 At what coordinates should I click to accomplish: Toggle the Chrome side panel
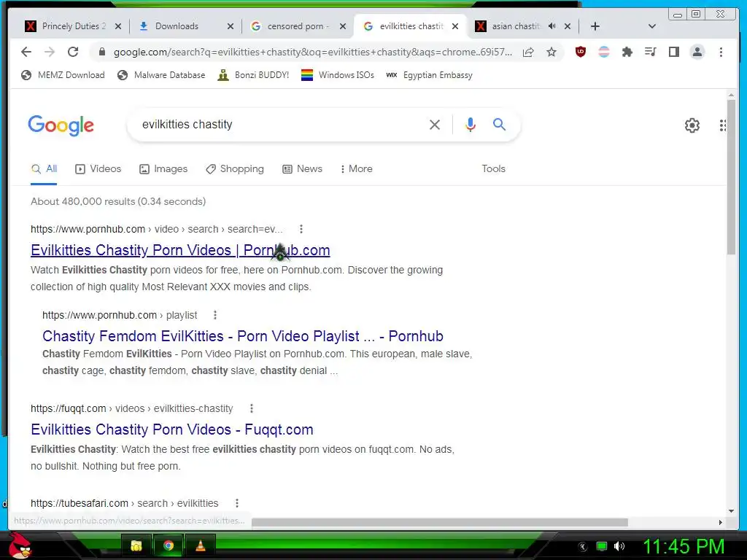673,52
